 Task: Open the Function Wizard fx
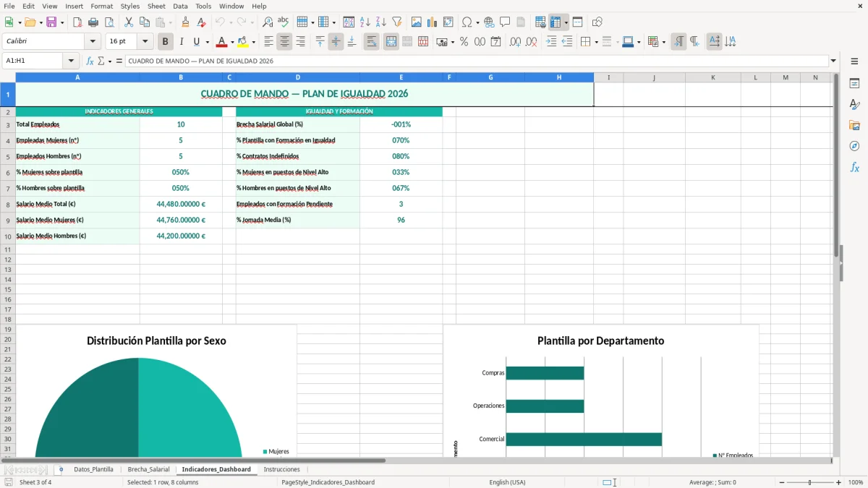coord(90,61)
